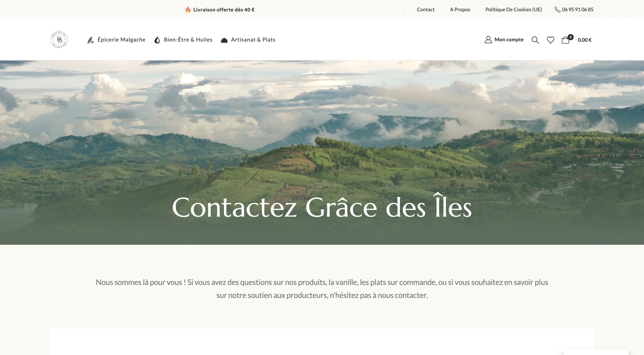Call the number 06 95 91 06 85
This screenshot has height=355, width=644.
[x=578, y=10]
